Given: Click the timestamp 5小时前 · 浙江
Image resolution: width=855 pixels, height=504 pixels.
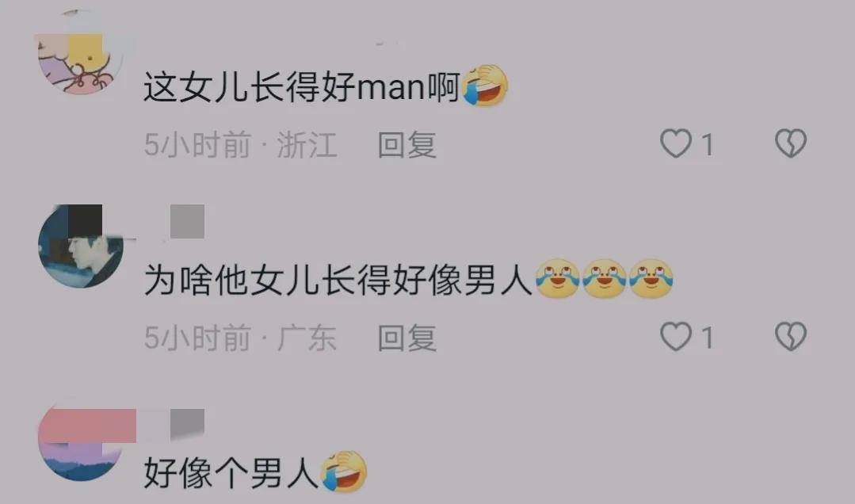Looking at the screenshot, I should [x=240, y=144].
